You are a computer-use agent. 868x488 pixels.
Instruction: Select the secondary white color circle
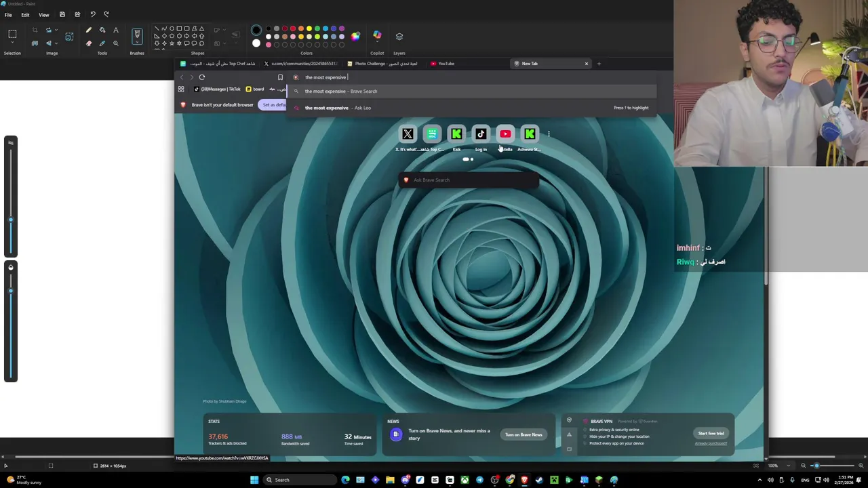pos(256,43)
